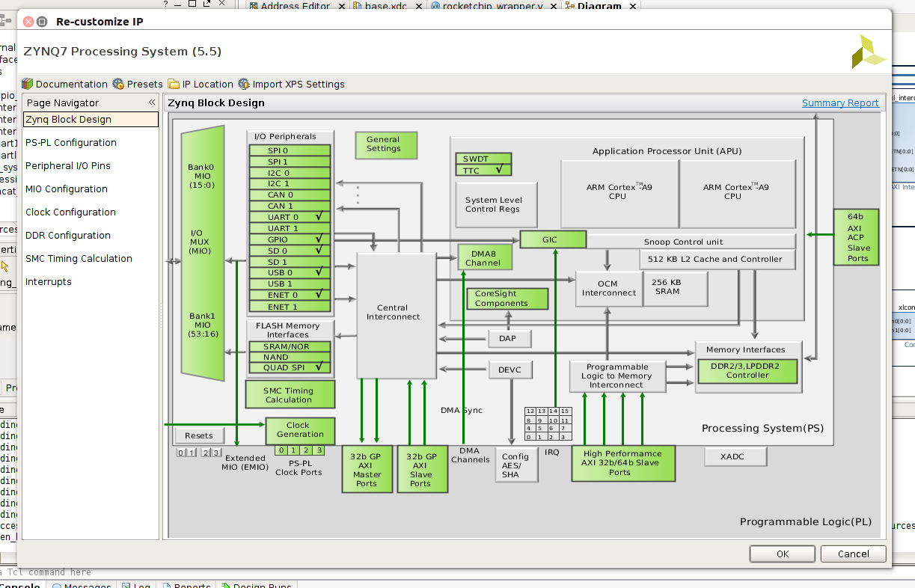Click the I/O MUX (MIO) block
The image size is (915, 588).
click(x=202, y=252)
